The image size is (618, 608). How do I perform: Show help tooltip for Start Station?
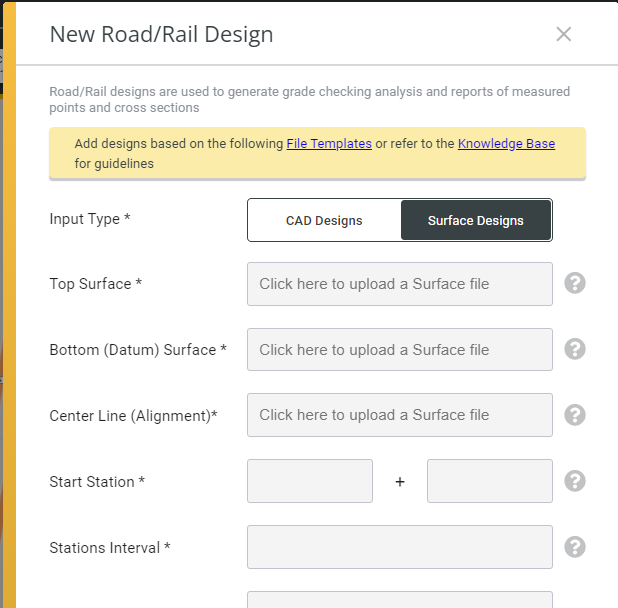tap(575, 481)
